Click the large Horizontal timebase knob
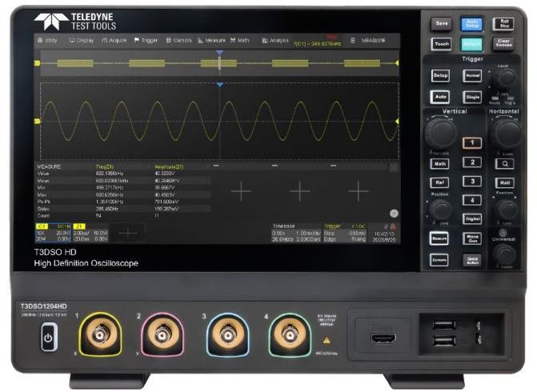Screen dimensions: 537x392 pos(506,133)
